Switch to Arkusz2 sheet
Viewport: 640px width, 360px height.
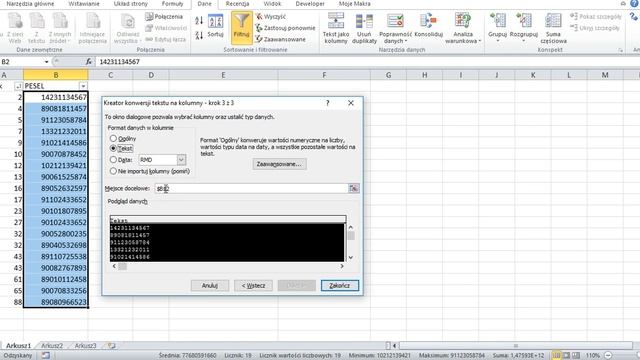point(52,345)
